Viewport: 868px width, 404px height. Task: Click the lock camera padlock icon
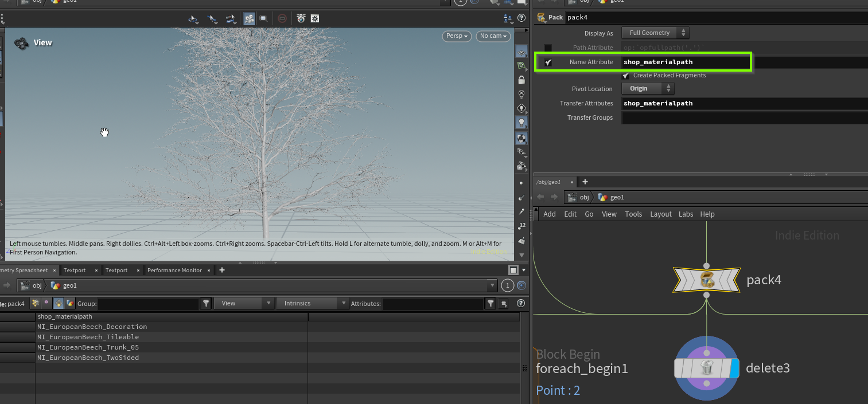click(521, 80)
